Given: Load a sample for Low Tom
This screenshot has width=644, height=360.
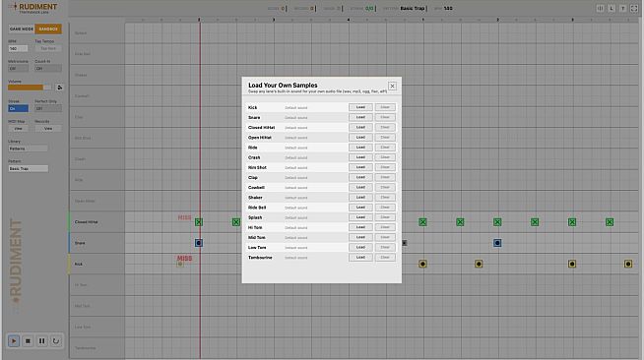Looking at the screenshot, I should pos(360,247).
